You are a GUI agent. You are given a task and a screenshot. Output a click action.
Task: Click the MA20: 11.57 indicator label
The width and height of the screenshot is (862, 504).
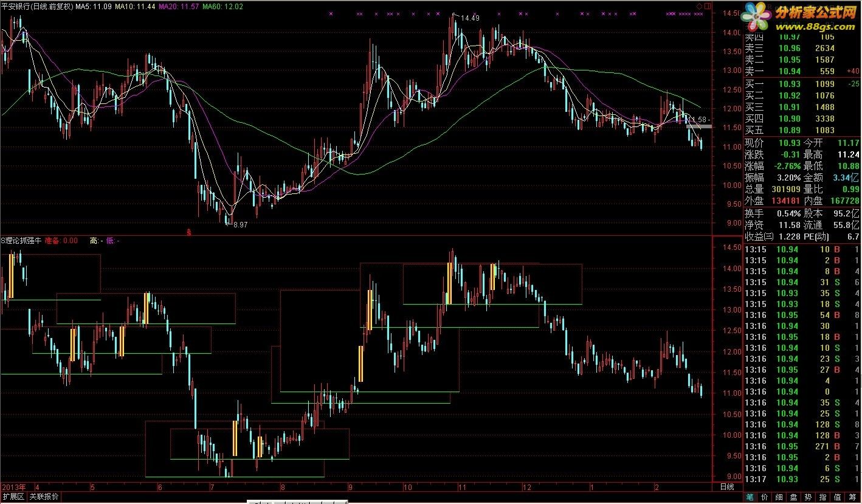[179, 7]
